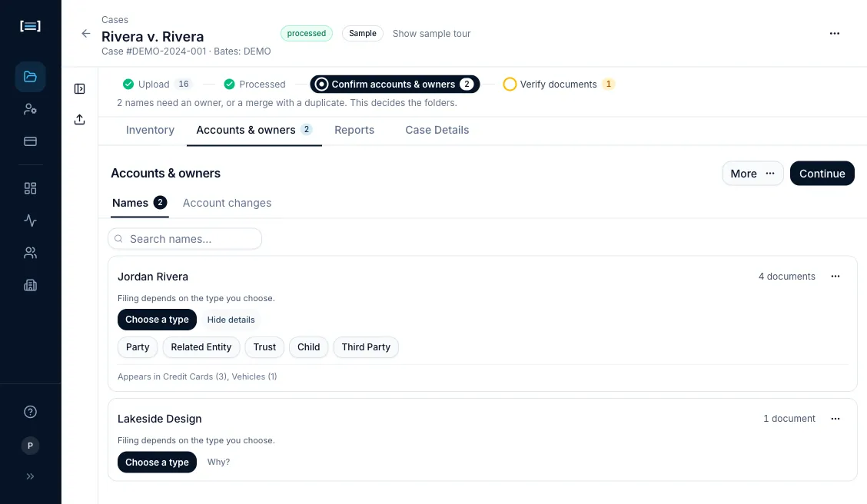Screen dimensions: 867x504
Task: Open the user settings icon in sidebar
Action: point(31,109)
